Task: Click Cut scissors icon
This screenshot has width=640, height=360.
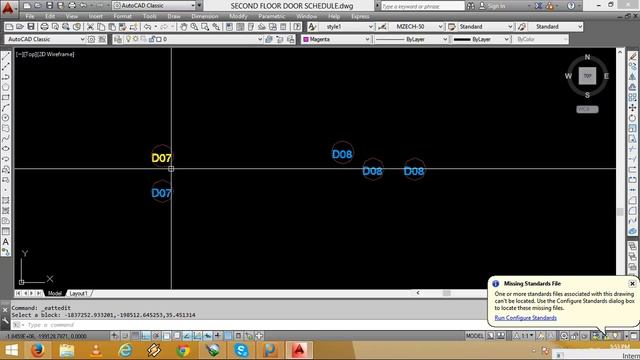Action: [x=90, y=27]
